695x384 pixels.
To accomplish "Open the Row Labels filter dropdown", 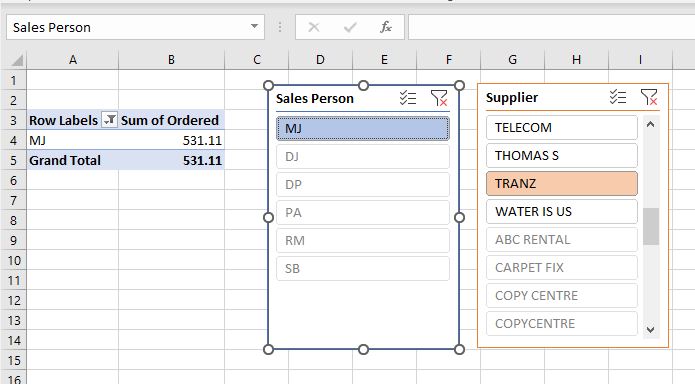I will pos(109,120).
